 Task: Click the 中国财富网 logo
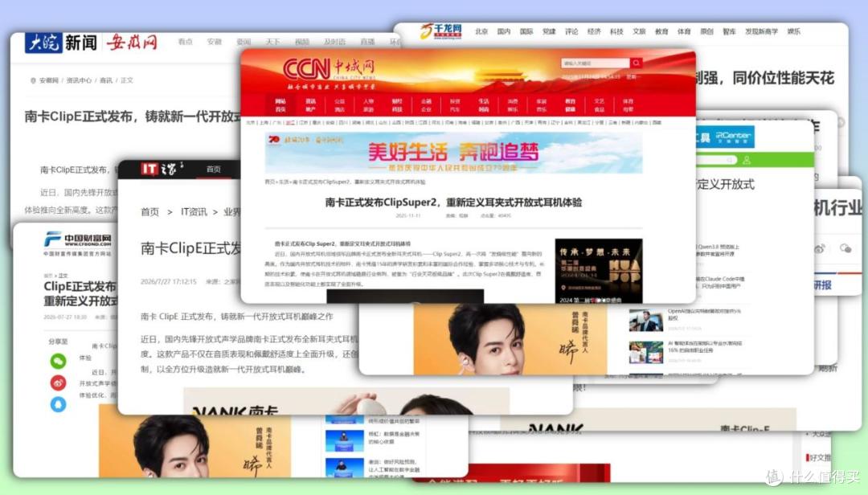point(78,239)
